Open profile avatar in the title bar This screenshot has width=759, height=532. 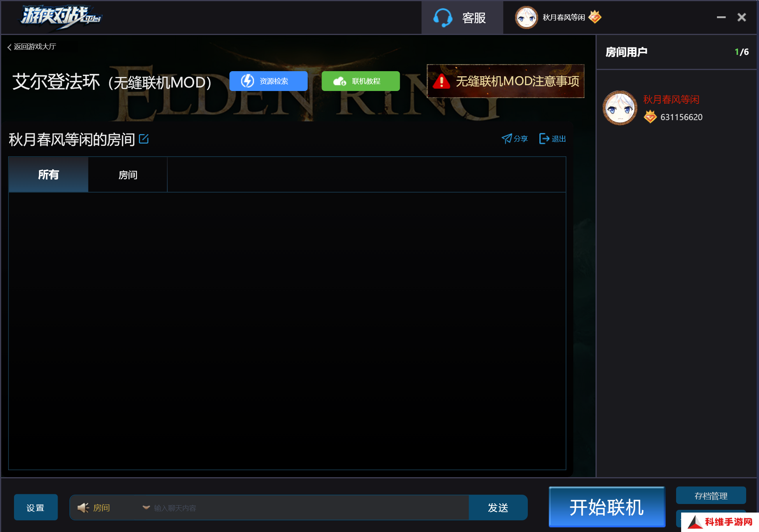click(526, 17)
